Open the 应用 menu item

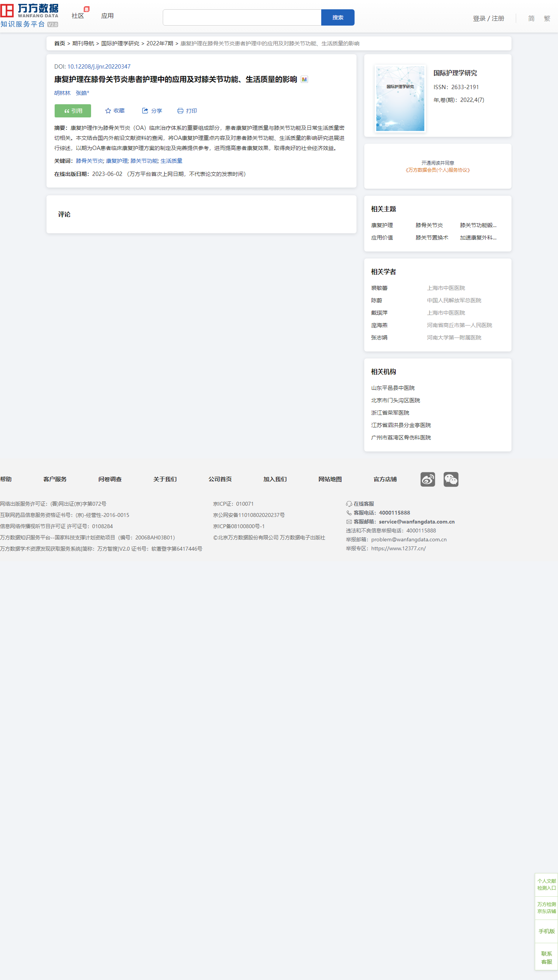point(107,16)
